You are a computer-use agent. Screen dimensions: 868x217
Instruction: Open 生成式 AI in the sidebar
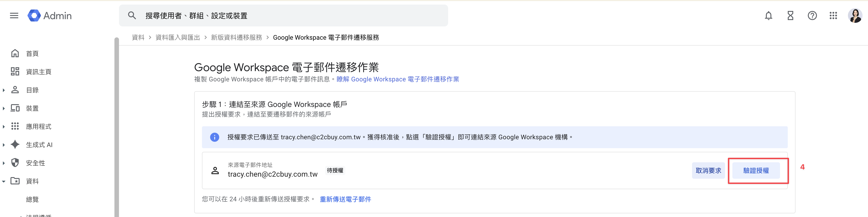coord(39,145)
